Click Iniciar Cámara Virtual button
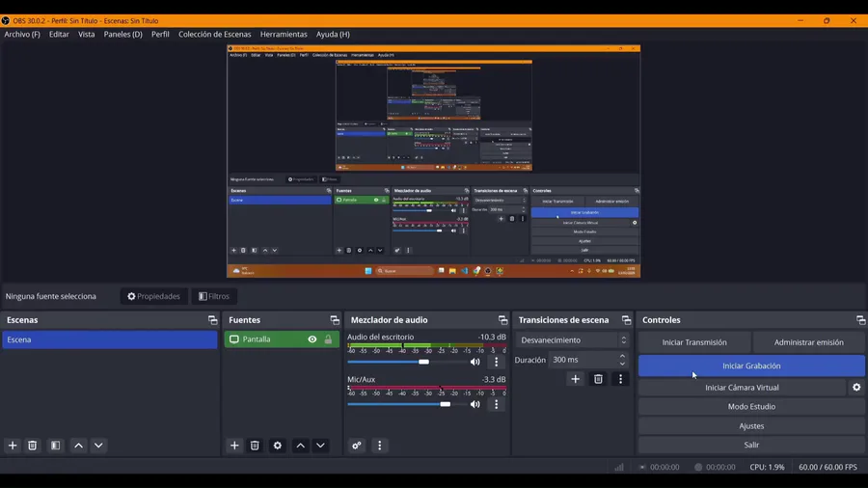868x488 pixels. (x=742, y=388)
